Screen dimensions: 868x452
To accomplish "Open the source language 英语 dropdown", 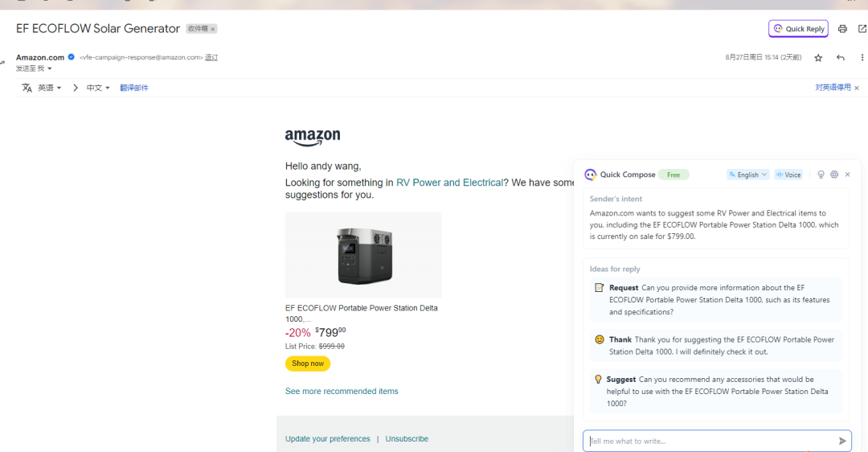I will tap(49, 88).
